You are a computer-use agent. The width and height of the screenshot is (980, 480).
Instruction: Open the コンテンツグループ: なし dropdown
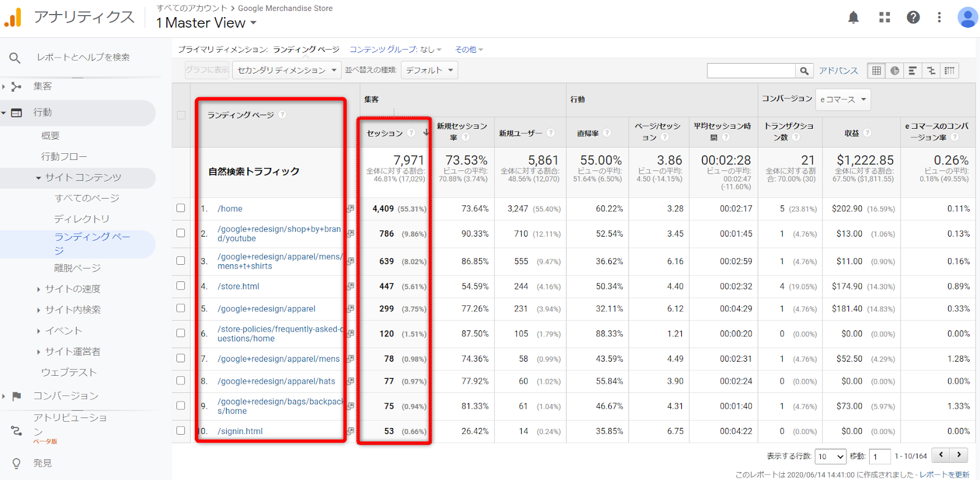(x=395, y=50)
